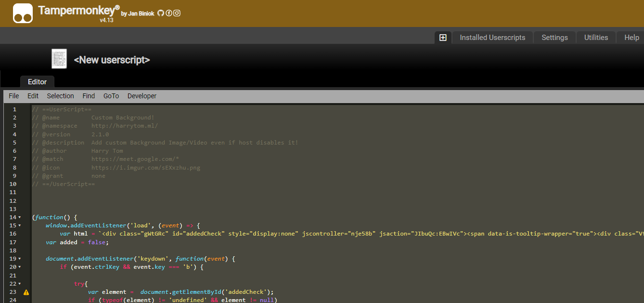Open the GoTo menu

click(111, 96)
